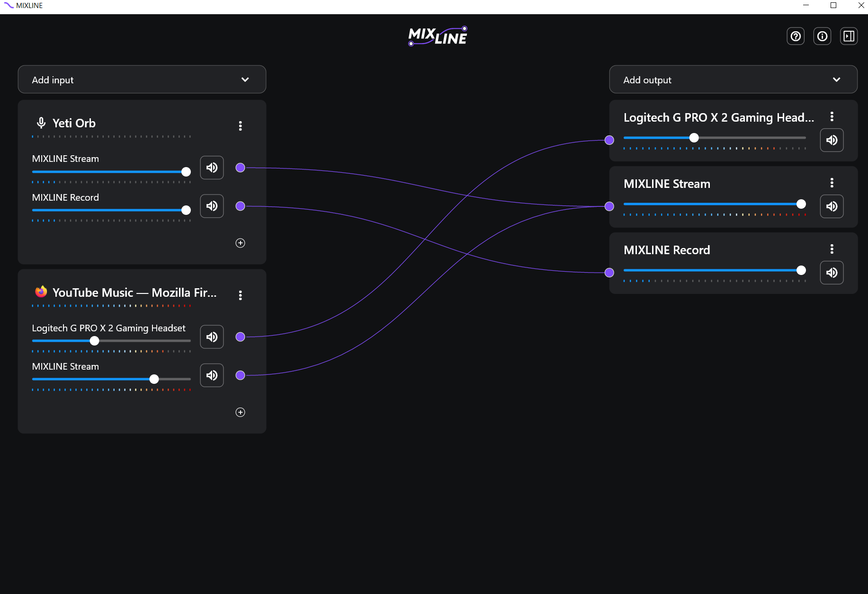Mute Yeti Orb MIXLINE Stream route

click(212, 168)
